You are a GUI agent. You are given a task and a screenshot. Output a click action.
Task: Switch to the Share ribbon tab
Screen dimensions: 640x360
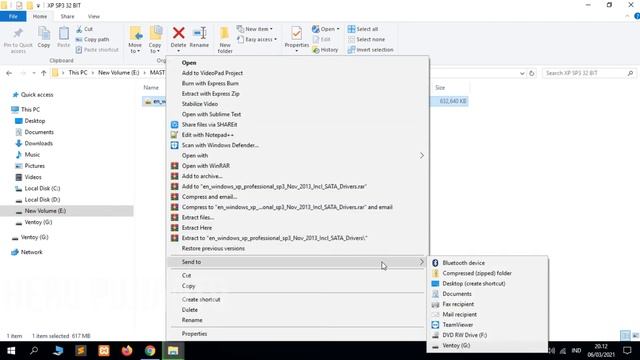click(67, 16)
